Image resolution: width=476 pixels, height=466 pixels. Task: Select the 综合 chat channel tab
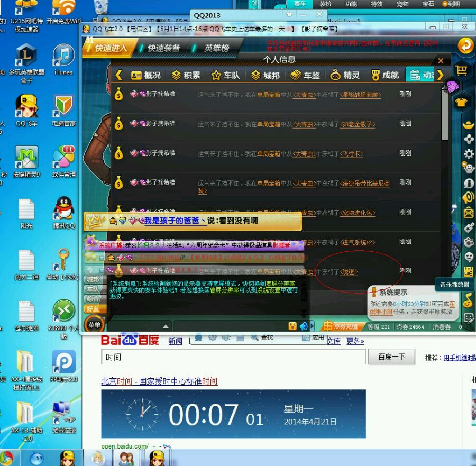tap(94, 299)
